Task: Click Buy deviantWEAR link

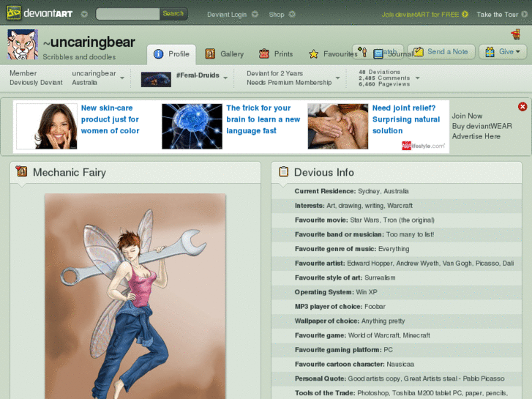Action: pos(482,126)
